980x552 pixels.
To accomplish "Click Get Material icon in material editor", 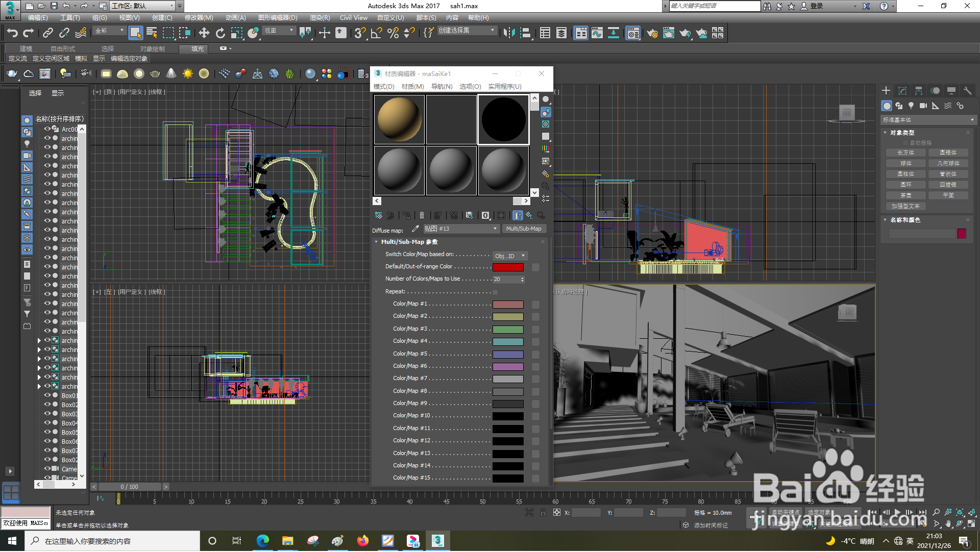I will pos(378,215).
